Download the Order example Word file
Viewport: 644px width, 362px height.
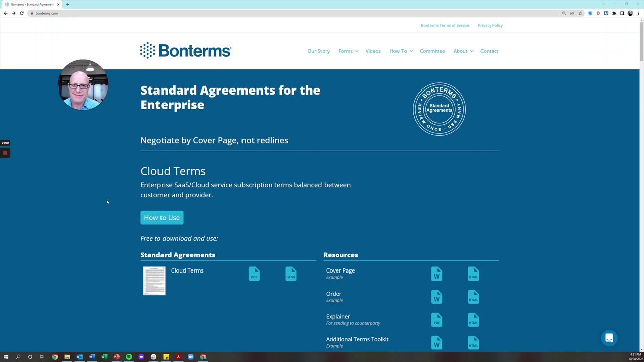coord(436,297)
